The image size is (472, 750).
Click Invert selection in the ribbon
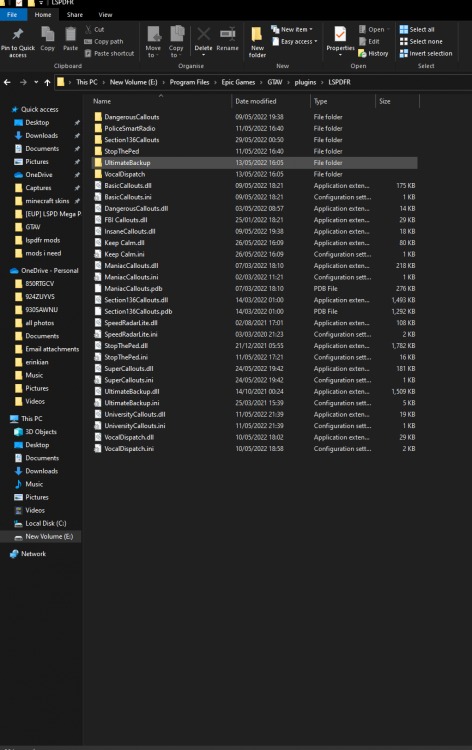(x=426, y=54)
